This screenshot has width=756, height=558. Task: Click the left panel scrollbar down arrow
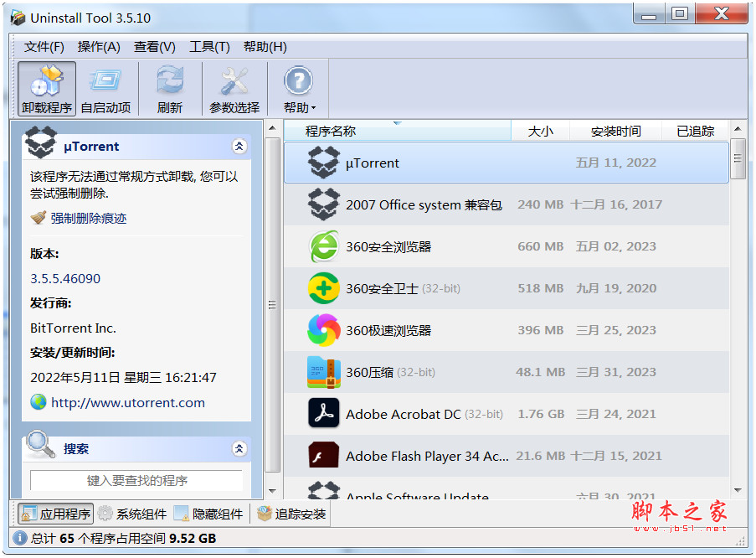coord(272,491)
